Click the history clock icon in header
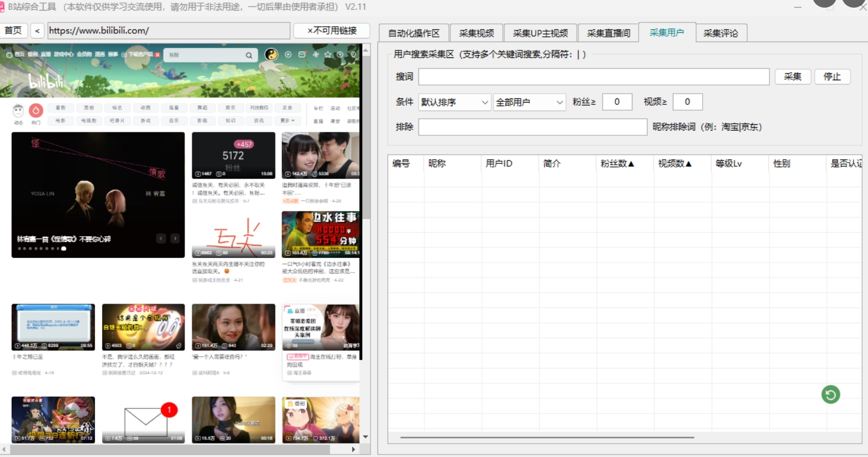This screenshot has height=457, width=868. click(341, 54)
